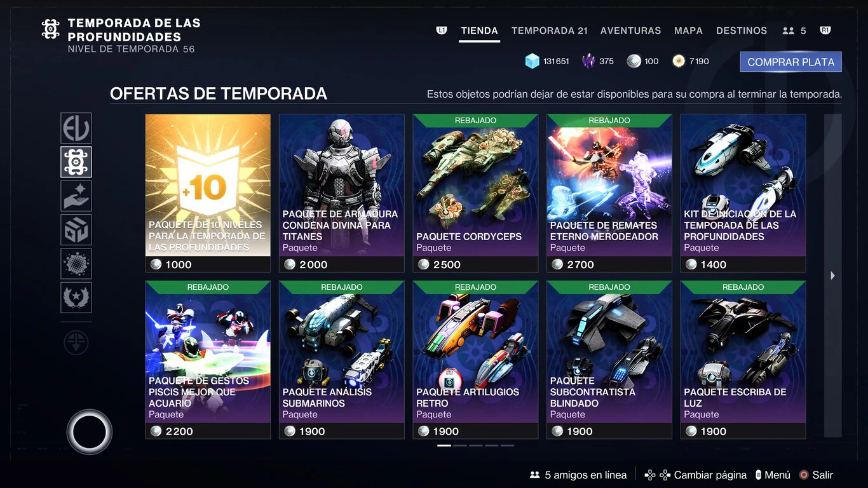Choose the Paquete Escriba de Luz tile
Screen dimensions: 868x488
click(x=743, y=360)
